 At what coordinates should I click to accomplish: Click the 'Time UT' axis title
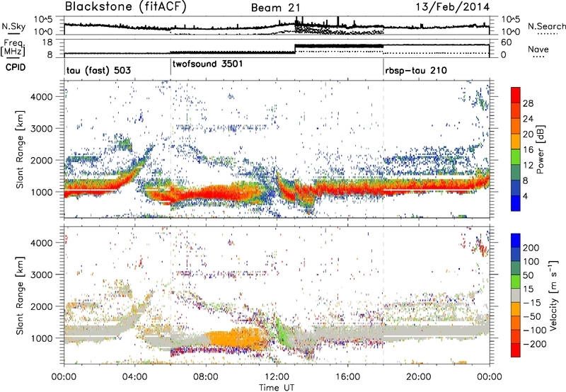(x=277, y=387)
